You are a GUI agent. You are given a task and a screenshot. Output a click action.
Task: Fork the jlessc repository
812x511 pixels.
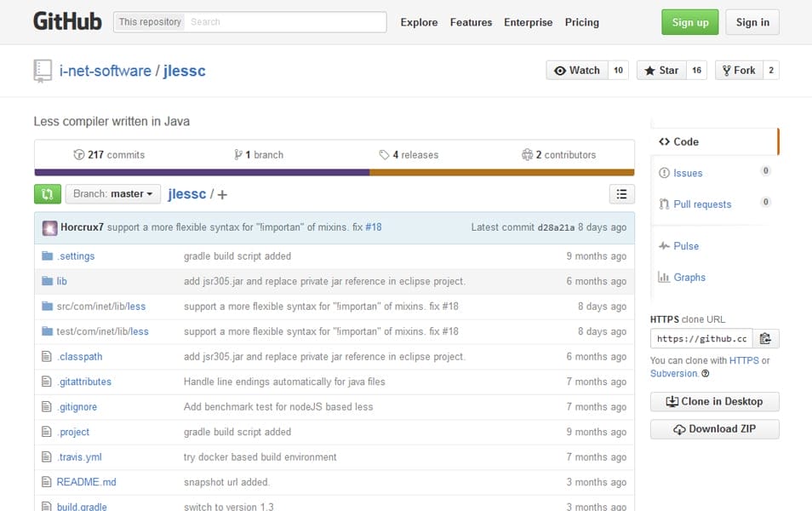(739, 71)
